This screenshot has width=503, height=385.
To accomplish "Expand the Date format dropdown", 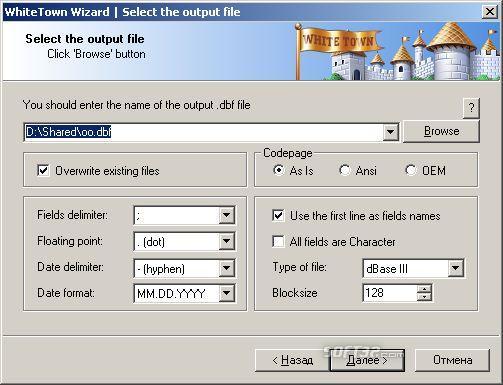I will [226, 293].
